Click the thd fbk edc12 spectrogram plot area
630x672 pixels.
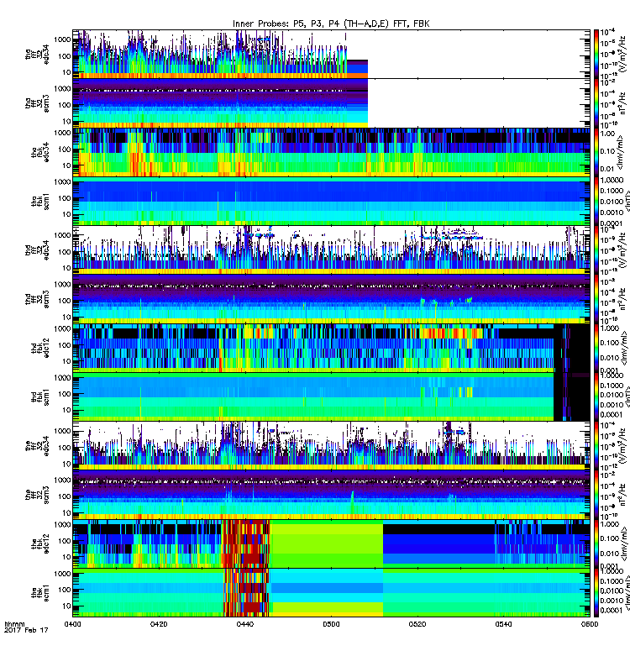point(331,348)
